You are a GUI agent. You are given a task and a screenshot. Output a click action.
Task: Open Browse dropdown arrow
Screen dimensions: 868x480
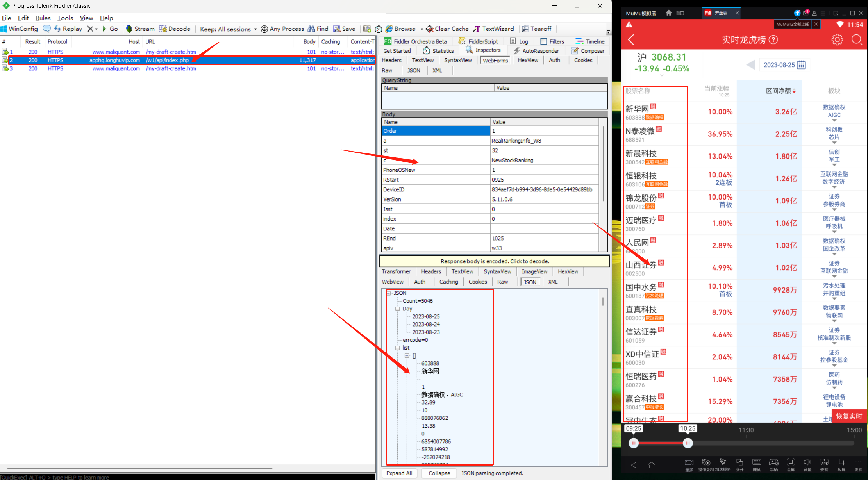click(x=421, y=29)
